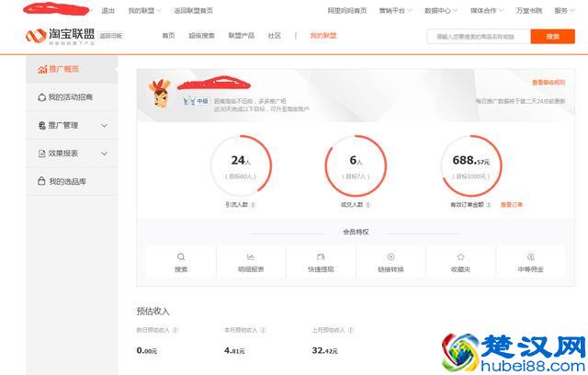Screen dimensions: 588x375
Task: Click the 退出 logout link
Action: [108, 11]
